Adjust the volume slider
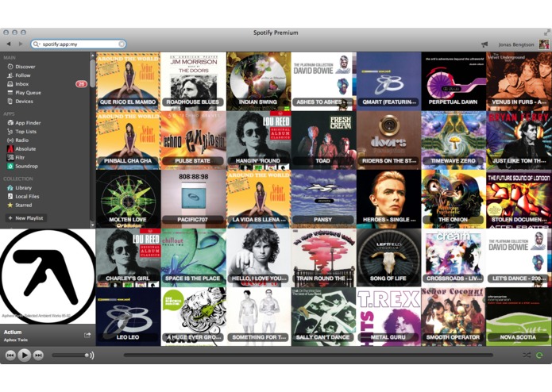 point(69,355)
